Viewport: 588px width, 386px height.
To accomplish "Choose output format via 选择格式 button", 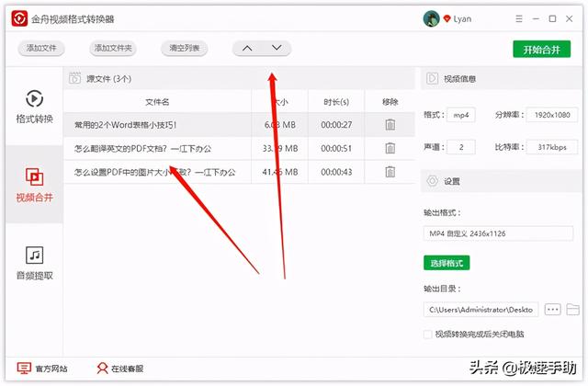I will (x=447, y=263).
